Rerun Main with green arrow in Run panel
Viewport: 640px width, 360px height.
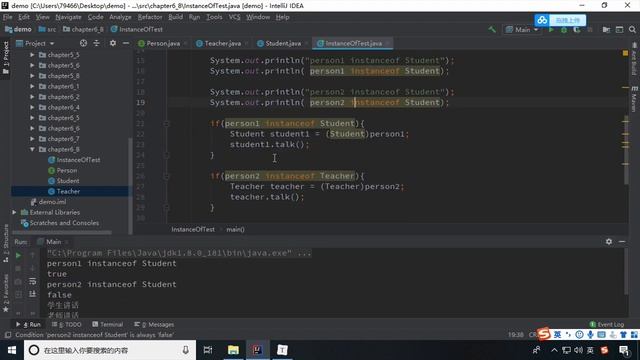tap(18, 256)
